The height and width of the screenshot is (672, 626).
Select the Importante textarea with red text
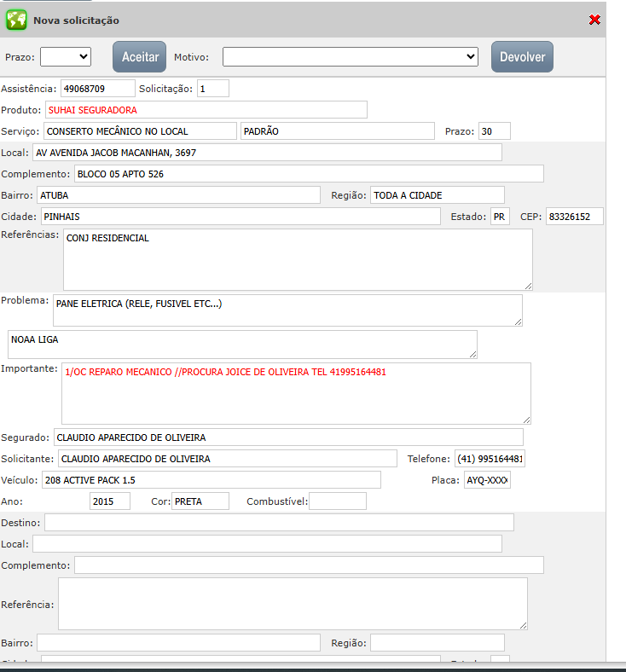point(296,393)
